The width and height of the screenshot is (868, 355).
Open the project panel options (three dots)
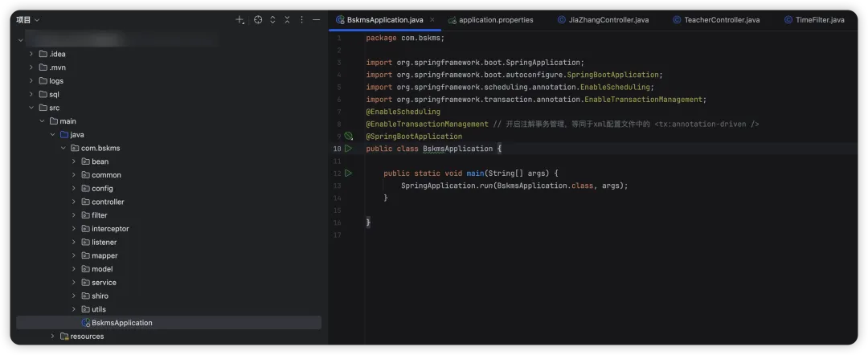pos(301,20)
